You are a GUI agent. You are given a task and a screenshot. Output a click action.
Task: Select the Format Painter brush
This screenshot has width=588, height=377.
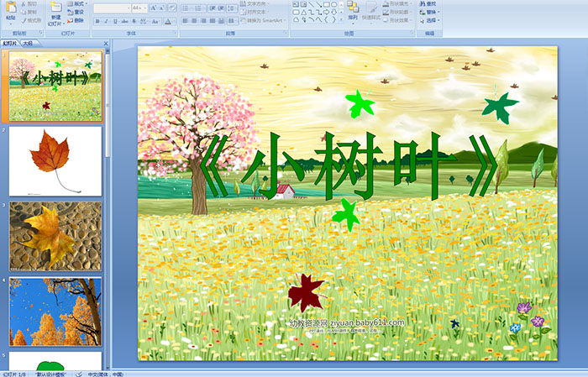pos(24,20)
